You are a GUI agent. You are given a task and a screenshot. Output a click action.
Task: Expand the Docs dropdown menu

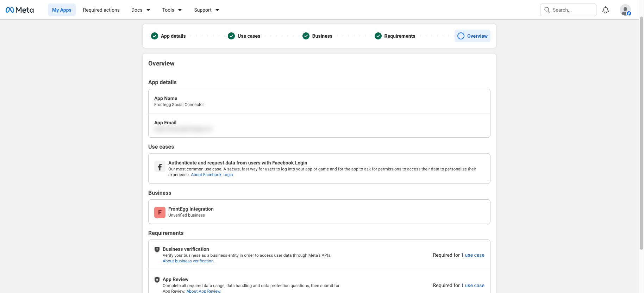click(x=140, y=10)
